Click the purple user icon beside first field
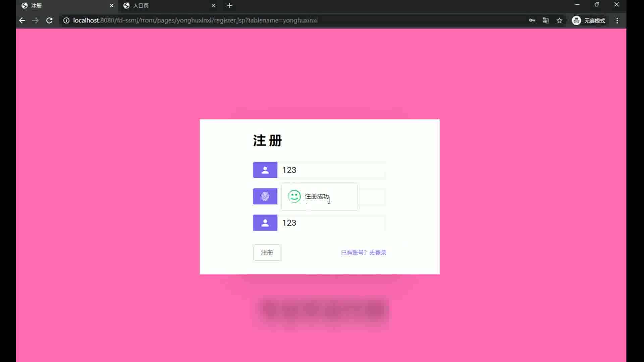 (x=265, y=170)
